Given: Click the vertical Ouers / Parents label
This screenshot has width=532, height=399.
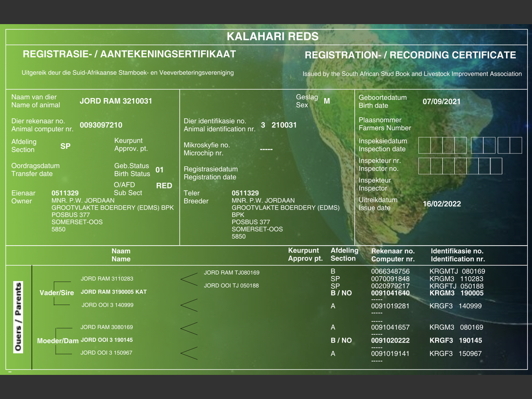Looking at the screenshot, I should click(x=18, y=317).
